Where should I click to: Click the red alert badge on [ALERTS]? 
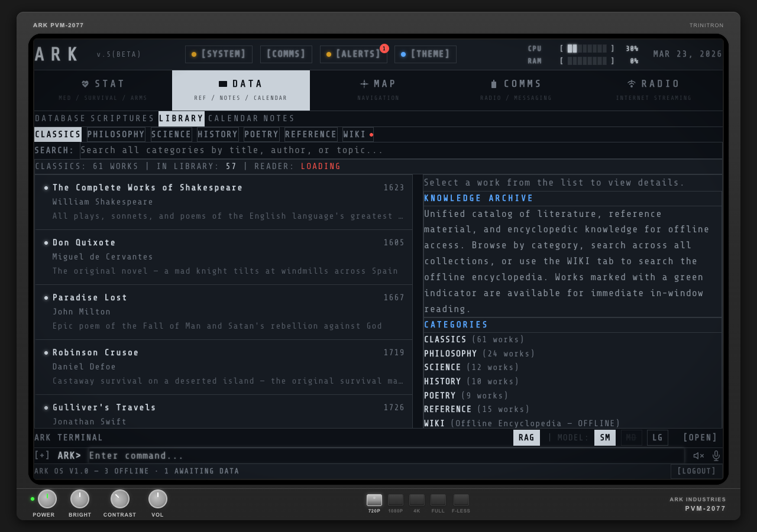[x=384, y=48]
